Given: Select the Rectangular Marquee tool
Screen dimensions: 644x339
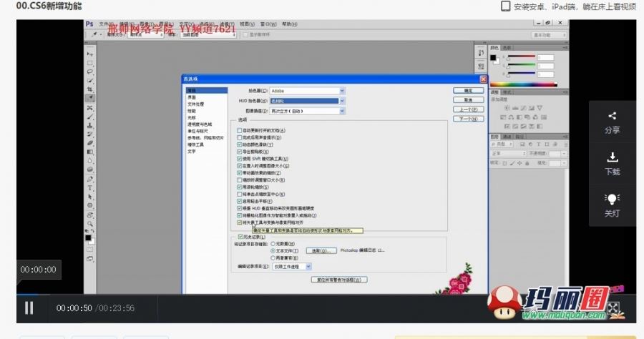Looking at the screenshot, I should pyautogui.click(x=89, y=63).
